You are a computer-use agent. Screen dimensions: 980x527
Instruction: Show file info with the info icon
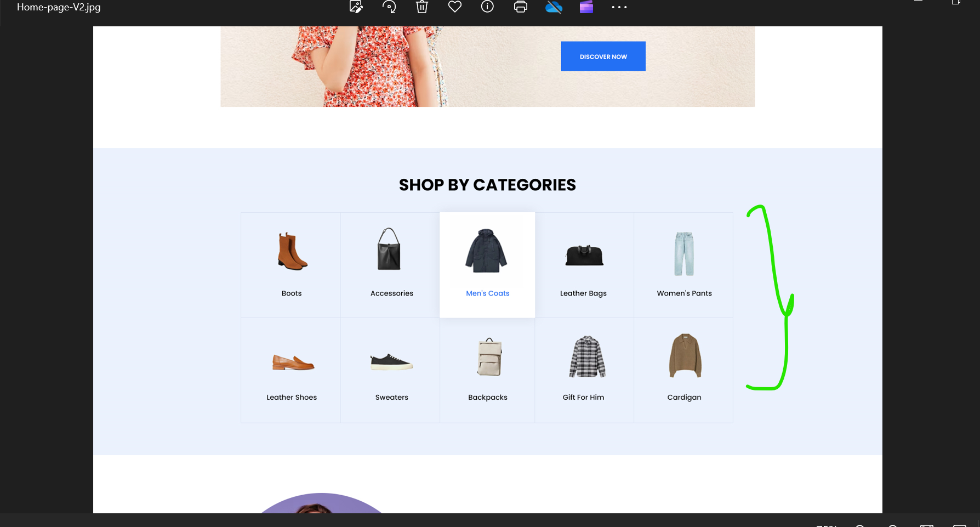pyautogui.click(x=487, y=7)
